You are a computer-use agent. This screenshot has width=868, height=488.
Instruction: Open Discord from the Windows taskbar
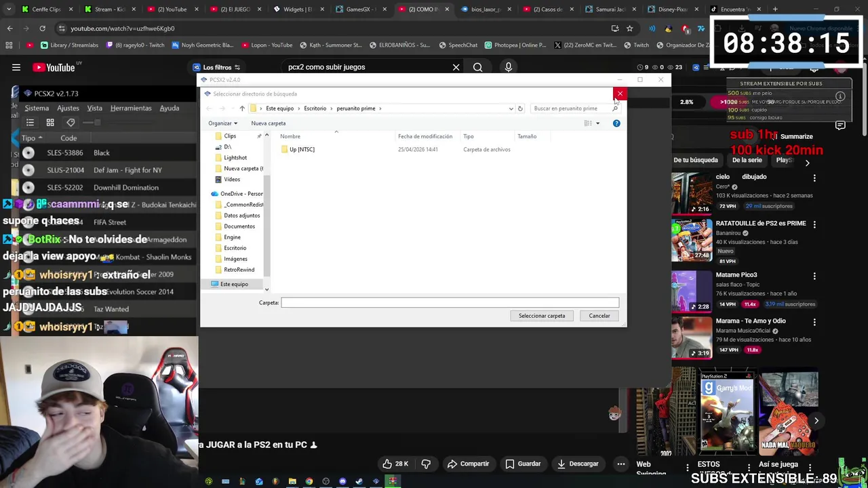[342, 481]
